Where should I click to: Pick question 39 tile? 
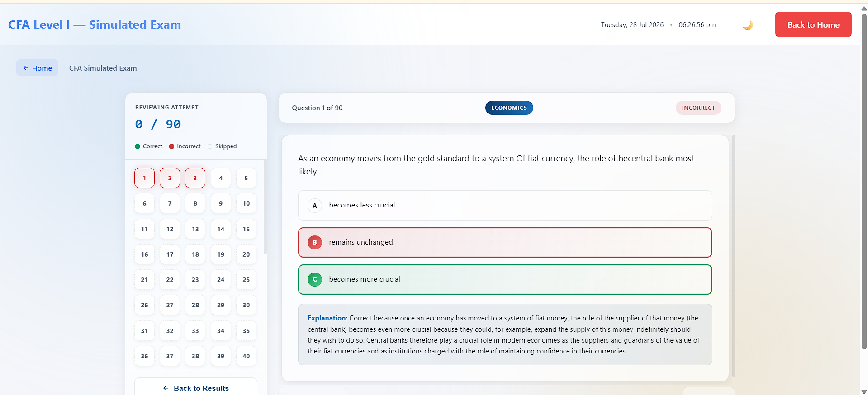point(221,356)
